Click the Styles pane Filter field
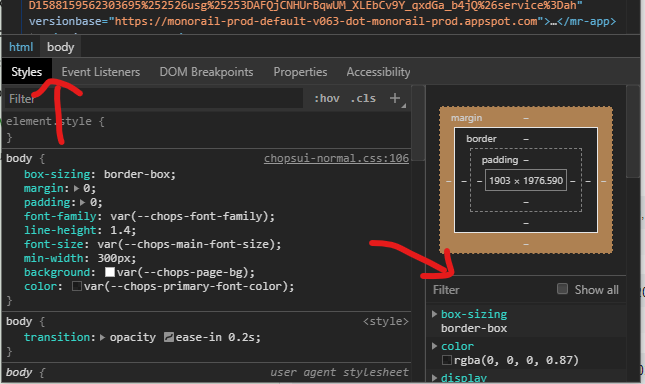The height and width of the screenshot is (384, 645). tap(154, 99)
